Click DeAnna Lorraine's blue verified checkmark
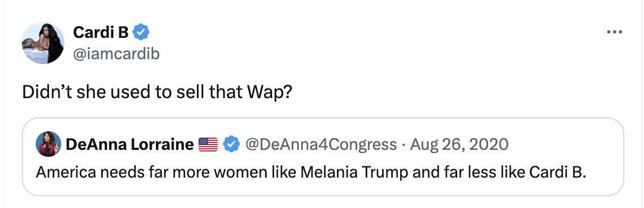Screen dimensions: 644x208 point(230,144)
